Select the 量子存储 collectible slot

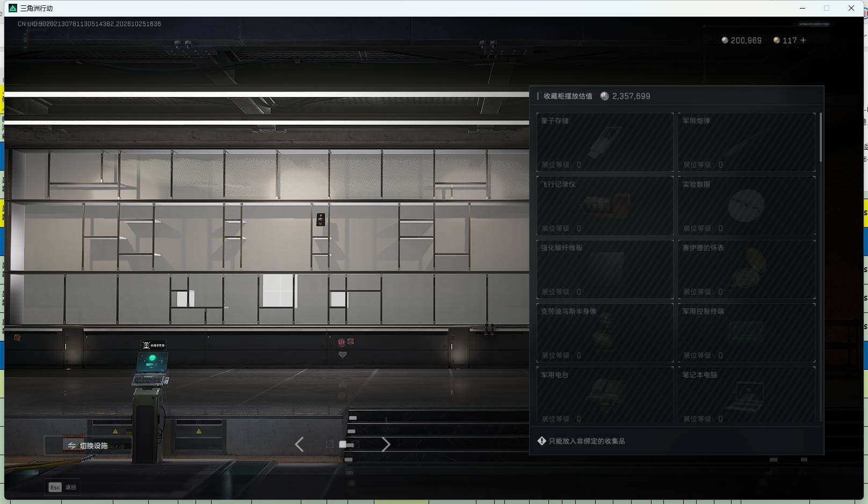(605, 142)
